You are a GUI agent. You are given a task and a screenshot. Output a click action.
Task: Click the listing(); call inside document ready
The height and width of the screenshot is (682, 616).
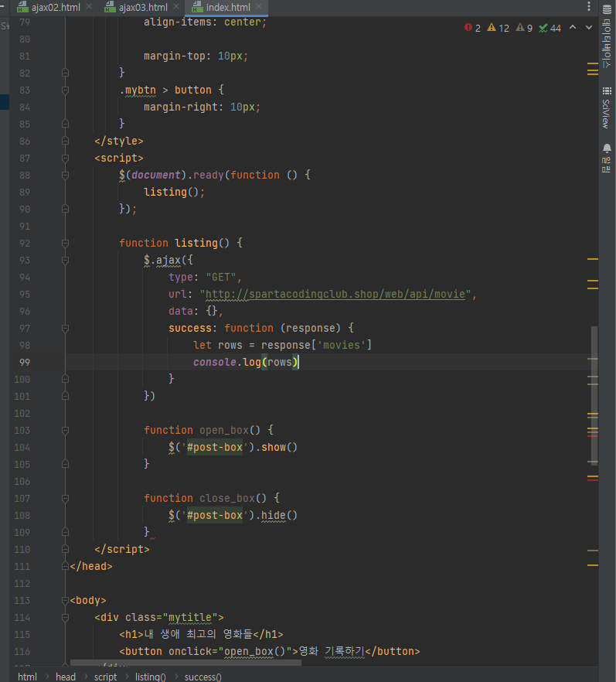click(175, 193)
